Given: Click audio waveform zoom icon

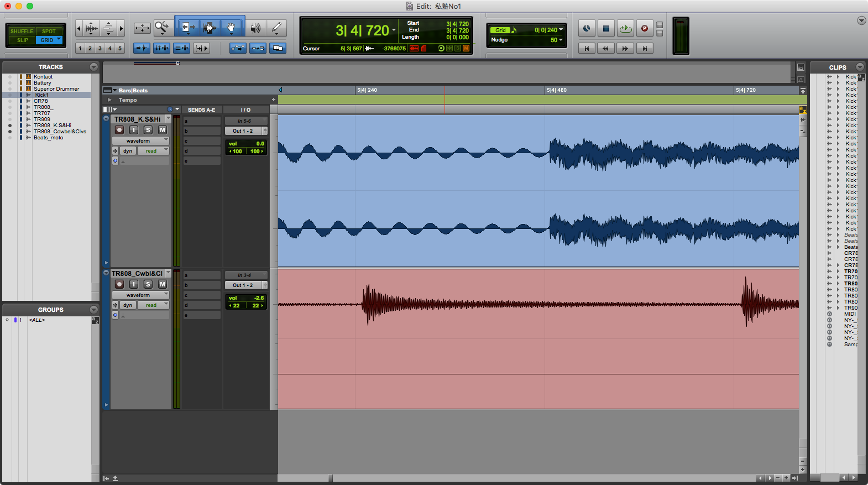Looking at the screenshot, I should [x=92, y=28].
